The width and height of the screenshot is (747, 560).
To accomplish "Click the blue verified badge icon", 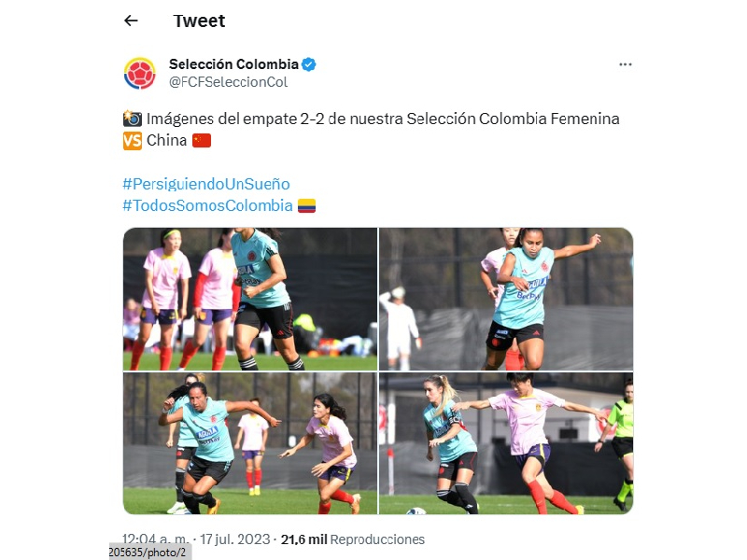I will point(309,64).
